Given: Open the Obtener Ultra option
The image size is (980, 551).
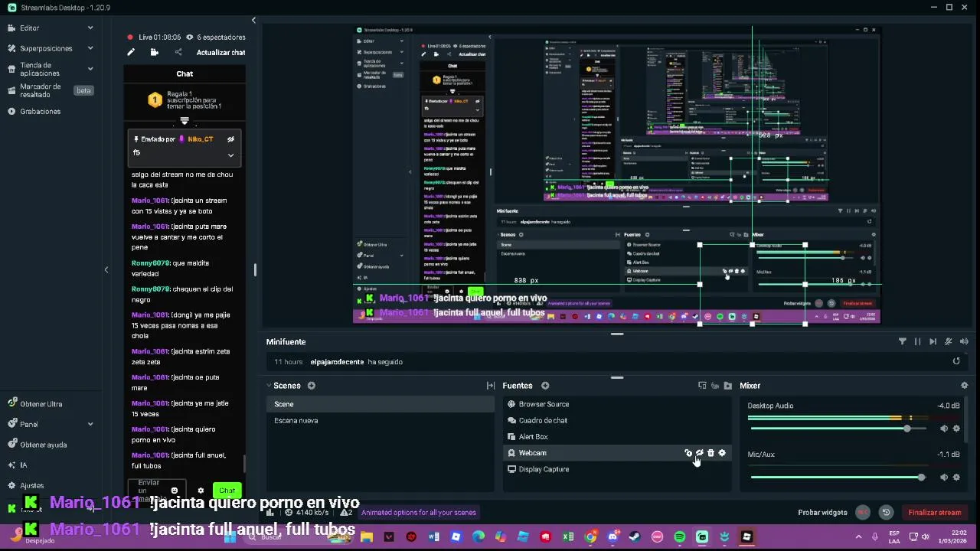Looking at the screenshot, I should [41, 404].
